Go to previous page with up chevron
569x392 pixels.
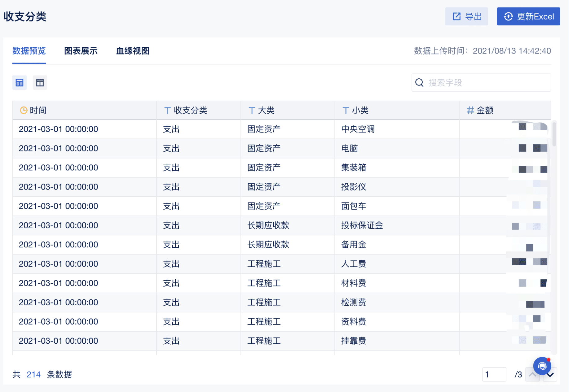[x=532, y=374]
